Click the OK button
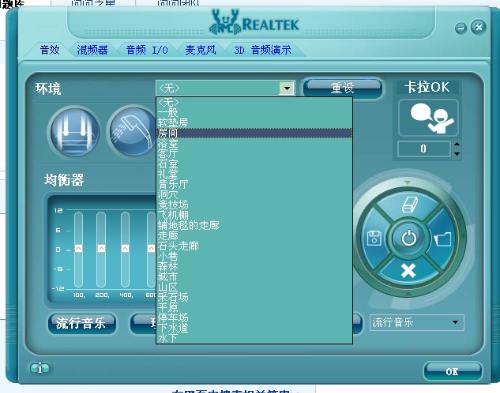The width and height of the screenshot is (500, 393). pyautogui.click(x=452, y=371)
